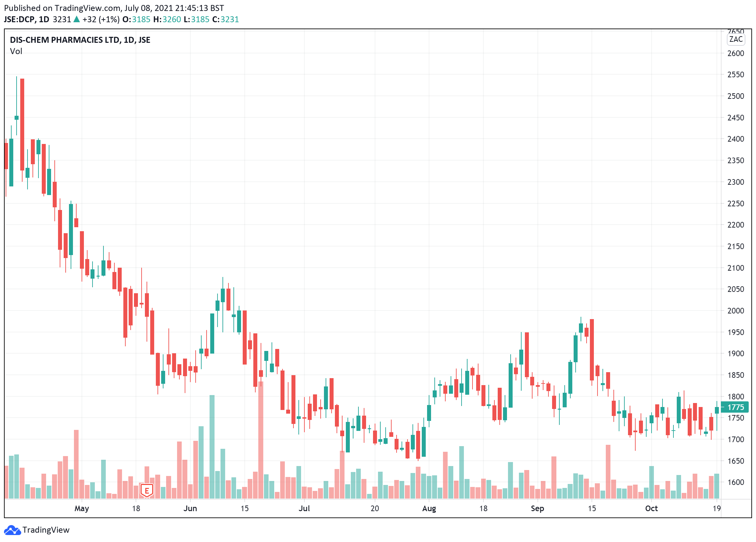Click the open value O:3185
Image resolution: width=756 pixels, height=542 pixels.
[136, 19]
